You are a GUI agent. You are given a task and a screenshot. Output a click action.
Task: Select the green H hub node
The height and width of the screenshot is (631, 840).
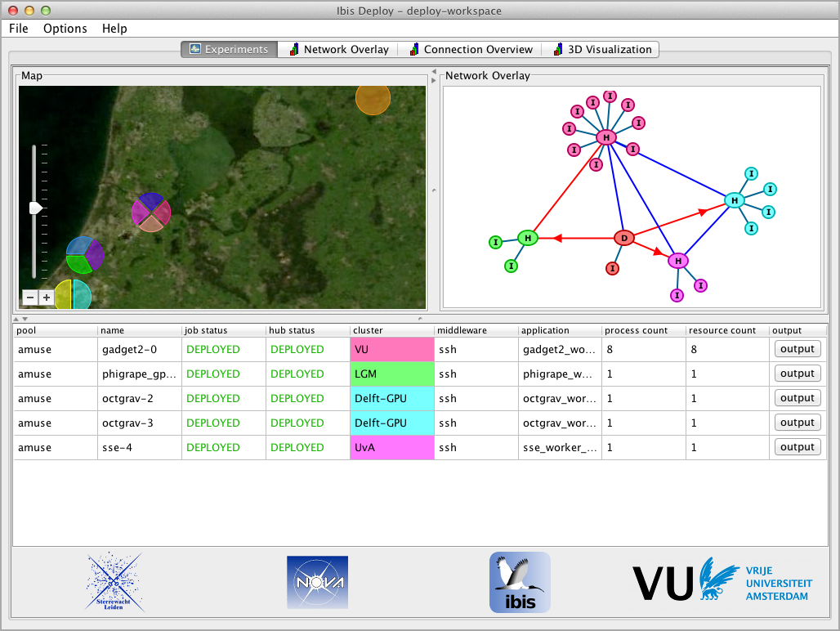tap(528, 238)
